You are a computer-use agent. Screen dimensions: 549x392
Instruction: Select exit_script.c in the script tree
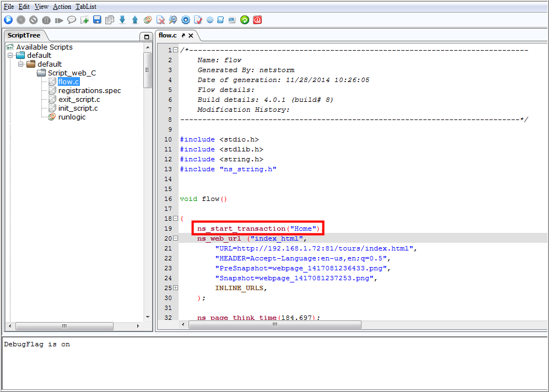pos(79,99)
